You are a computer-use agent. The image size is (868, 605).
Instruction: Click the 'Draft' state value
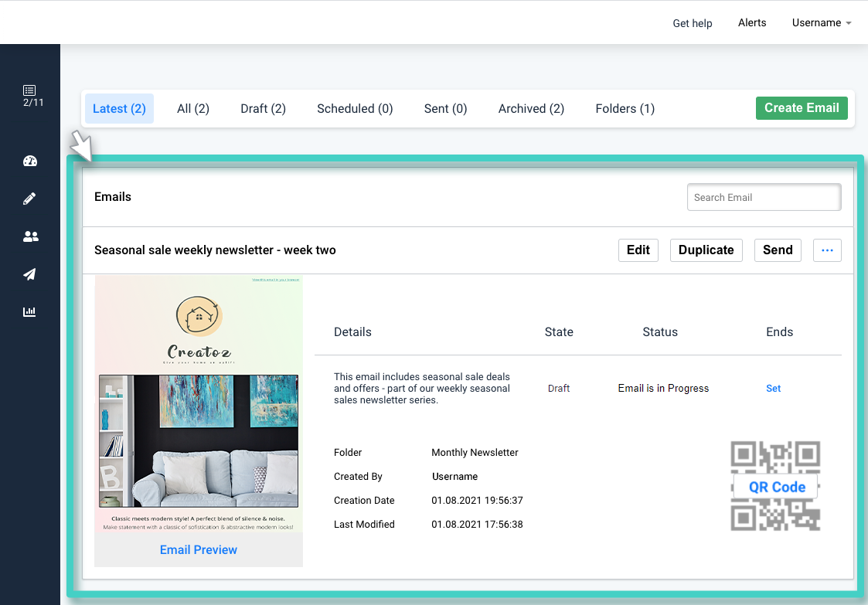pyautogui.click(x=559, y=389)
